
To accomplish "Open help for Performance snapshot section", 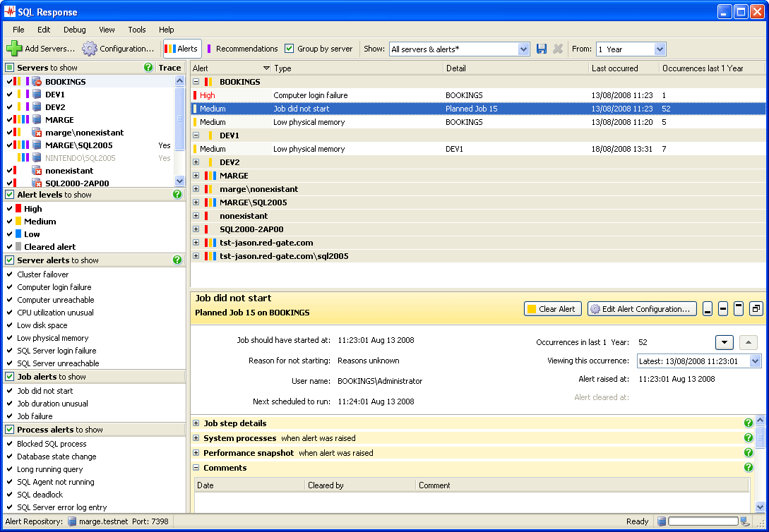I will [749, 452].
